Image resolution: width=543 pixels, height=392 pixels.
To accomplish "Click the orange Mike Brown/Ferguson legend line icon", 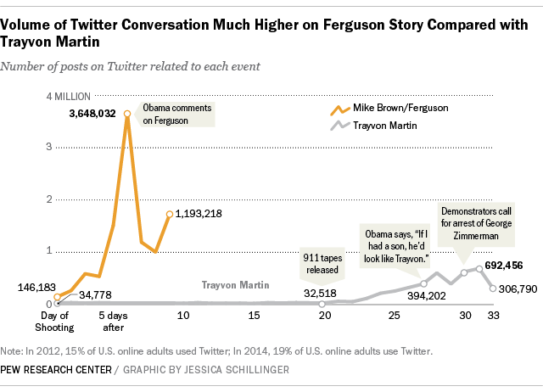I will point(341,109).
